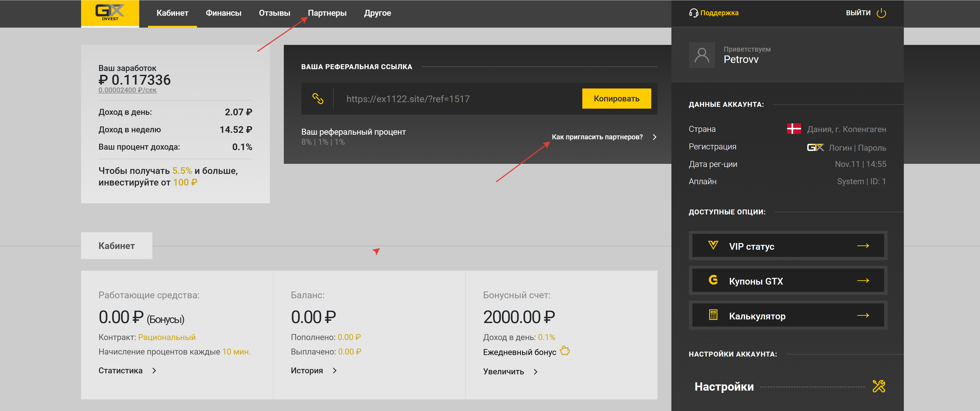Click the referral percent 8% | 1% | 1%
This screenshot has height=411, width=980.
[323, 142]
